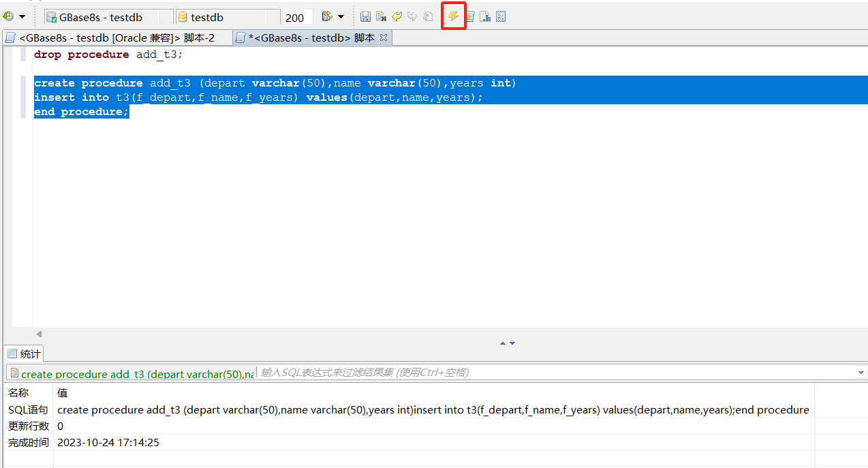Viewport: 868px width, 468px height.
Task: Open the filter history dropdown arrow
Action: (861, 373)
